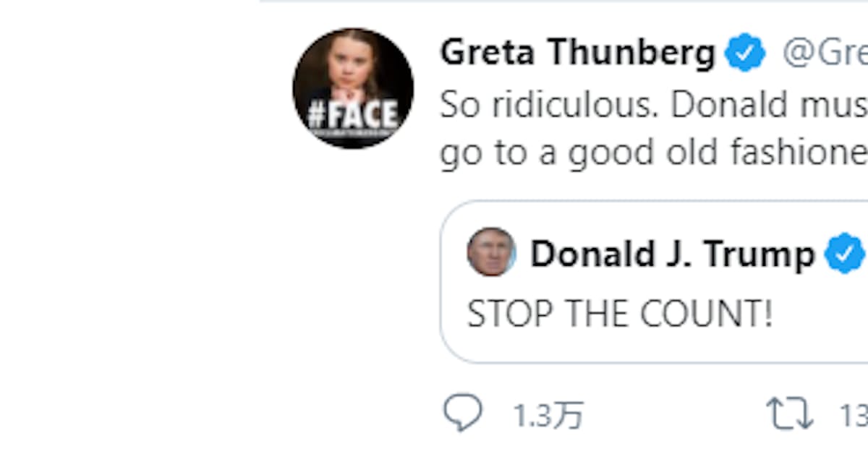Click Donald J. Trump's small profile avatar

491,252
